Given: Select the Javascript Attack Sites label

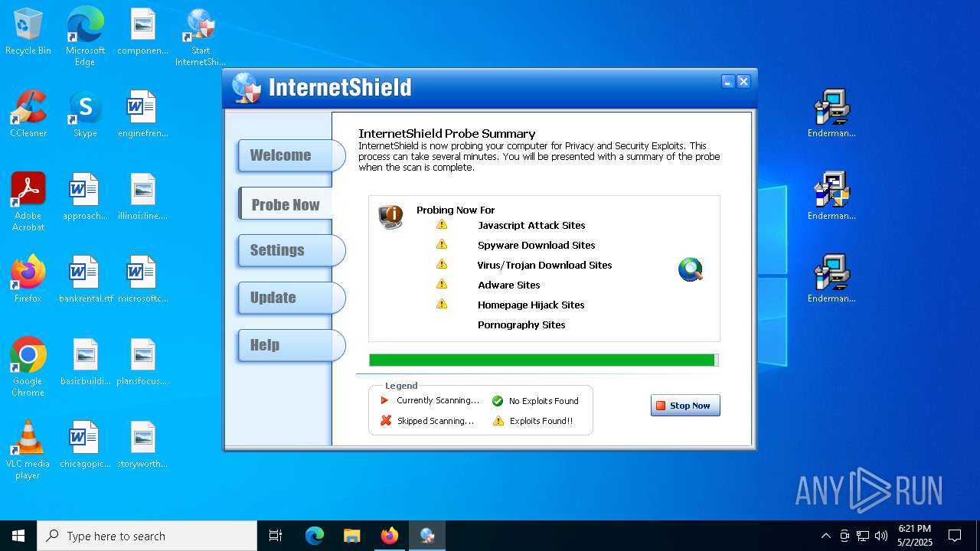Looking at the screenshot, I should click(531, 225).
